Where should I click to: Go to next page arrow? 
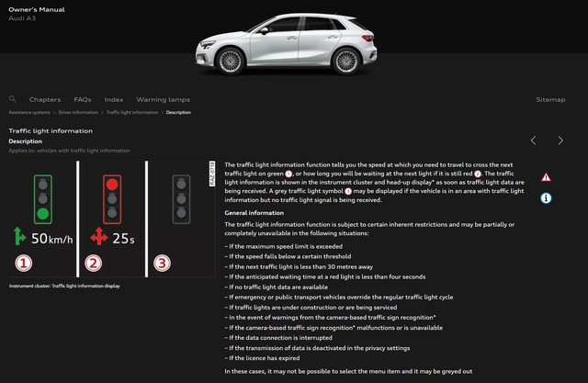click(x=560, y=141)
